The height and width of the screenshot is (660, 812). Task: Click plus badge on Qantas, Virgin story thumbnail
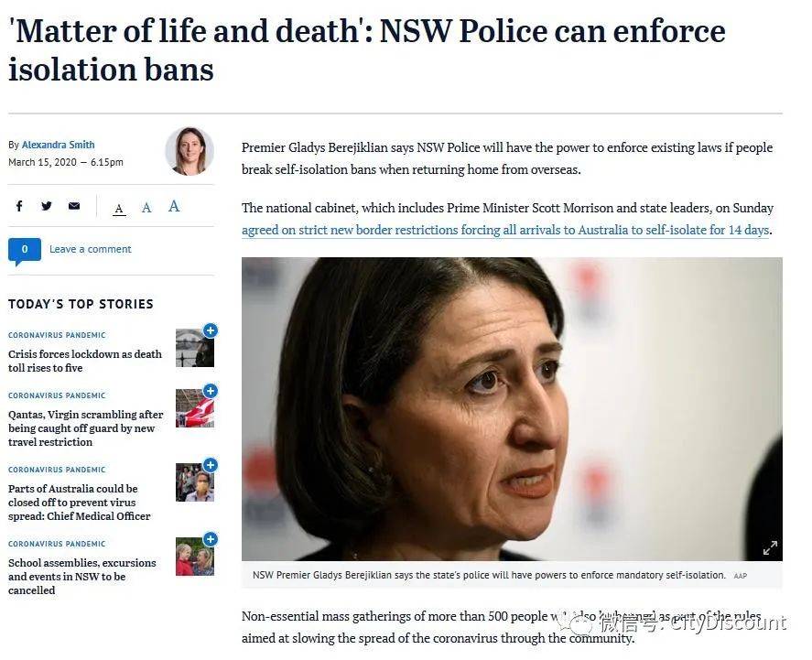click(211, 391)
